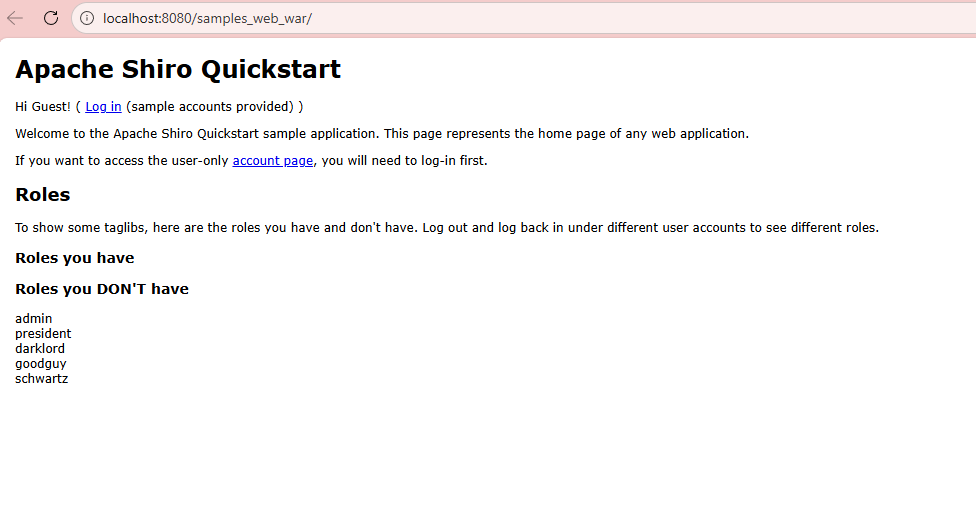
Task: Click the Roles section heading
Action: [43, 194]
